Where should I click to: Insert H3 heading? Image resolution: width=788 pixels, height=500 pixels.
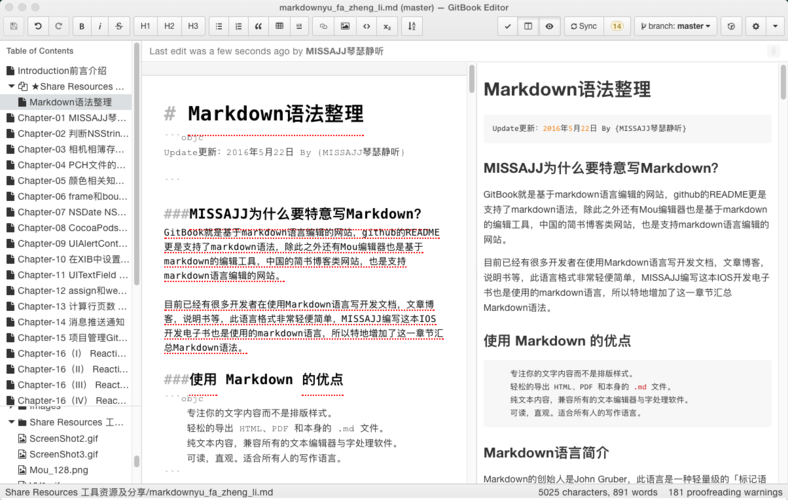(x=193, y=26)
